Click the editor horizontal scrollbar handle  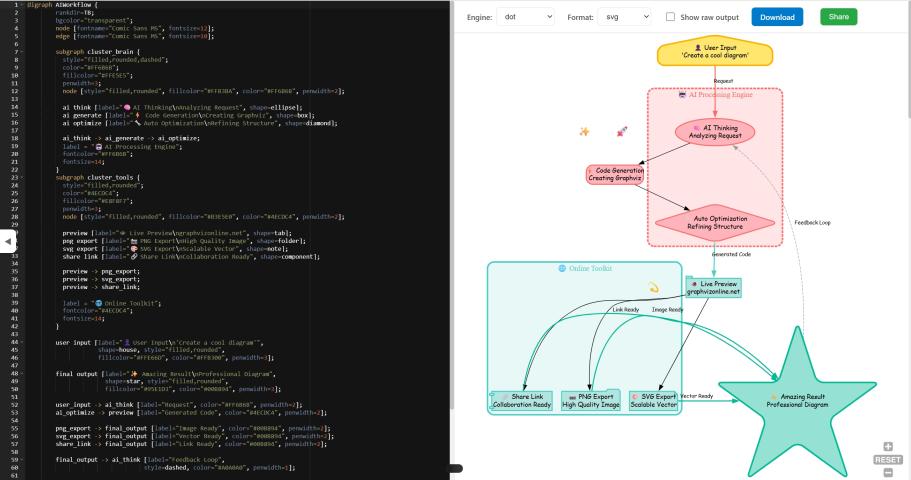(454, 467)
